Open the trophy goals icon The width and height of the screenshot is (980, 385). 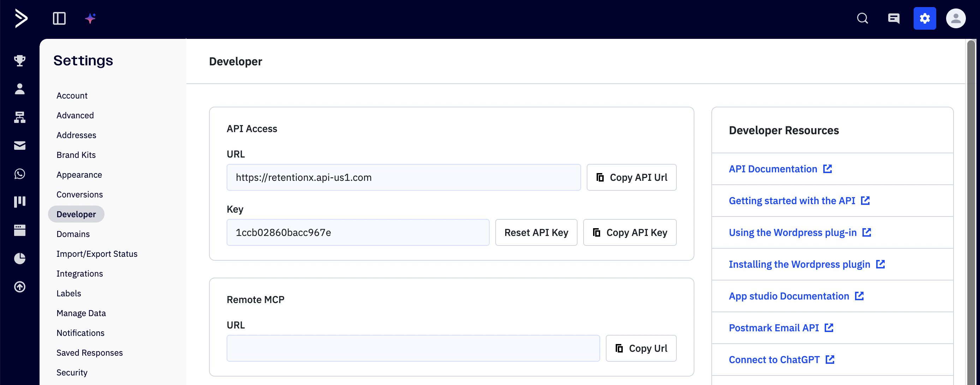pyautogui.click(x=19, y=61)
